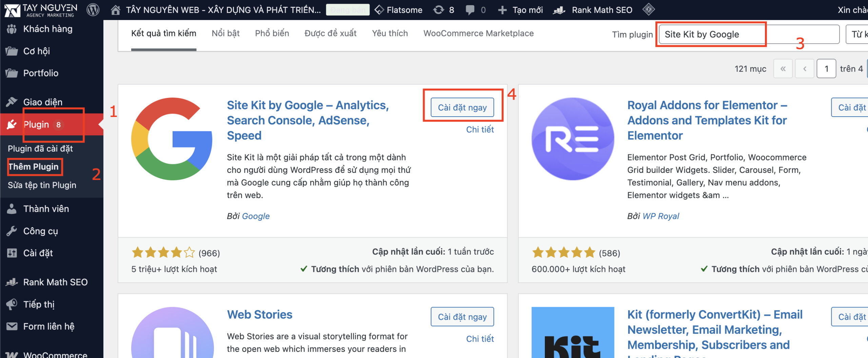The width and height of the screenshot is (868, 358).
Task: Open the WooCommerce Marketplace tab
Action: (478, 33)
